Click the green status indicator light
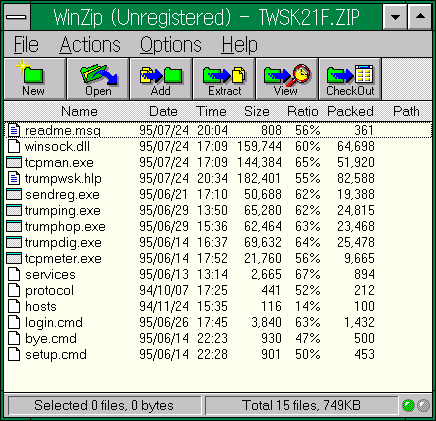 408,406
